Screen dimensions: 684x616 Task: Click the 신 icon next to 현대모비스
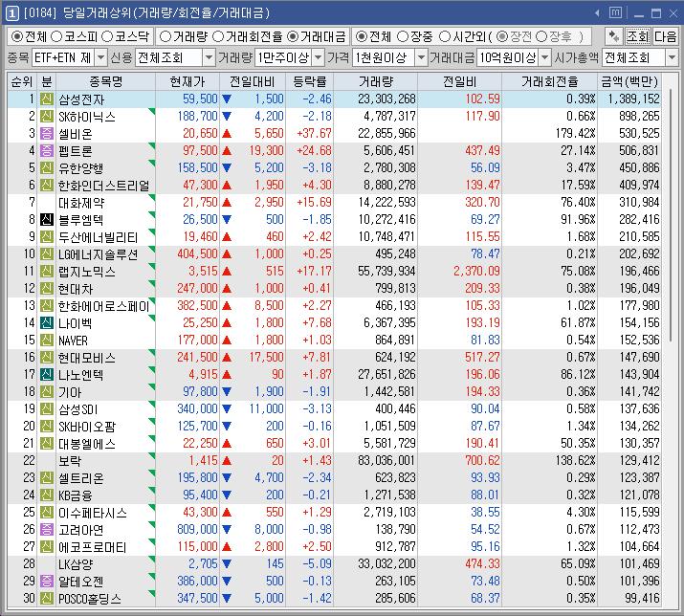[x=47, y=358]
